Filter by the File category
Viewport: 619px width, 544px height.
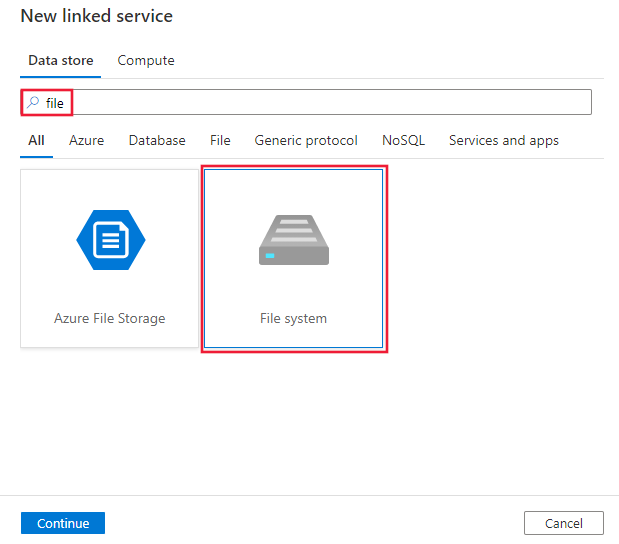pos(220,141)
